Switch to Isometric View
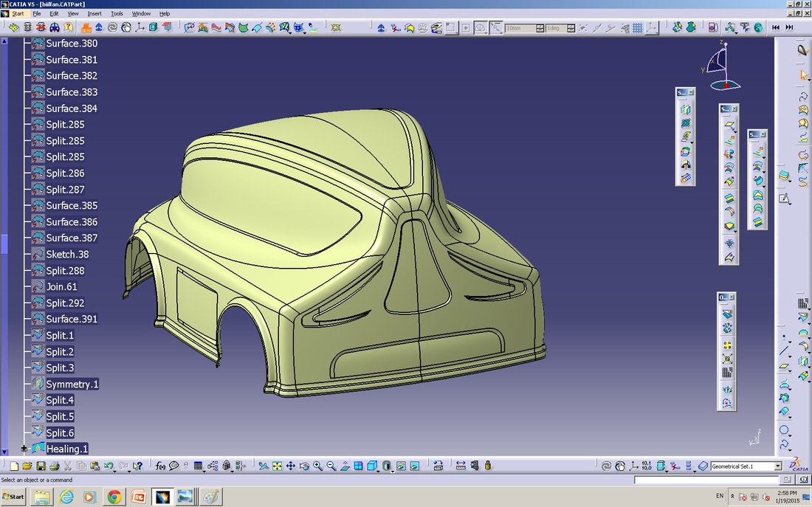The image size is (812, 507). 371,466
